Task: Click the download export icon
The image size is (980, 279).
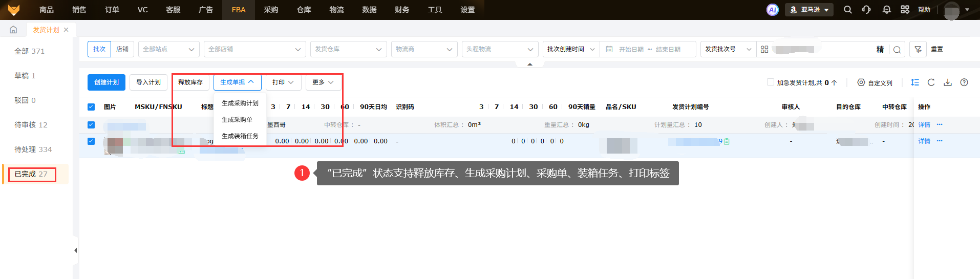Action: point(948,82)
